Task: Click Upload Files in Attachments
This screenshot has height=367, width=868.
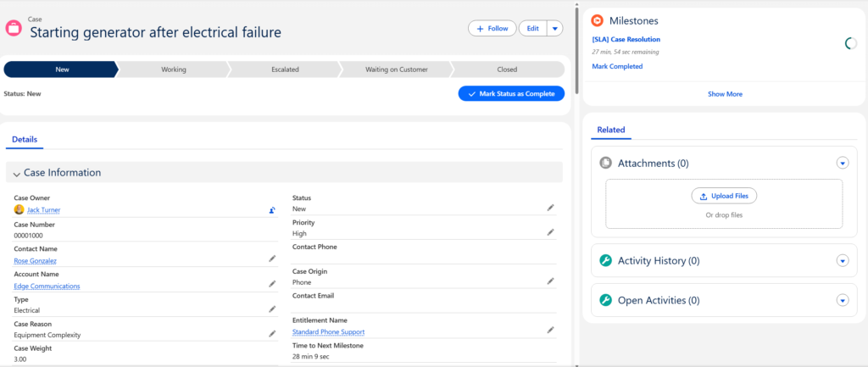Action: [724, 196]
